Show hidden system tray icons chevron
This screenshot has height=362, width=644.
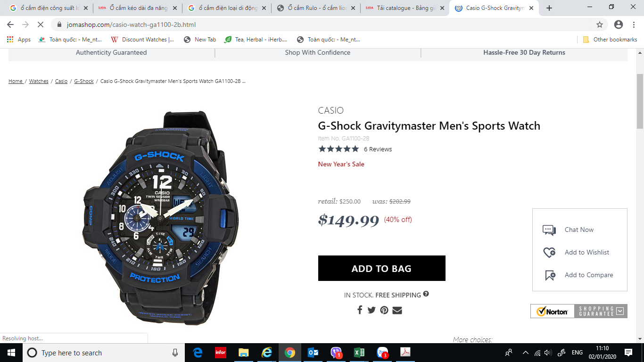point(526,353)
